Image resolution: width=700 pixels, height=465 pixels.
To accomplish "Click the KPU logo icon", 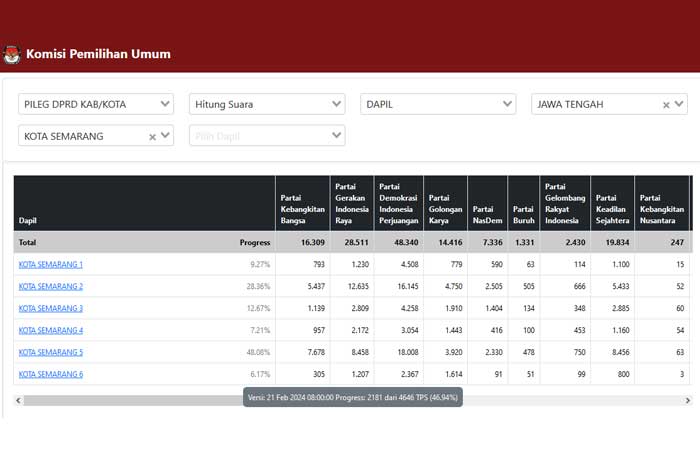I will [x=11, y=54].
